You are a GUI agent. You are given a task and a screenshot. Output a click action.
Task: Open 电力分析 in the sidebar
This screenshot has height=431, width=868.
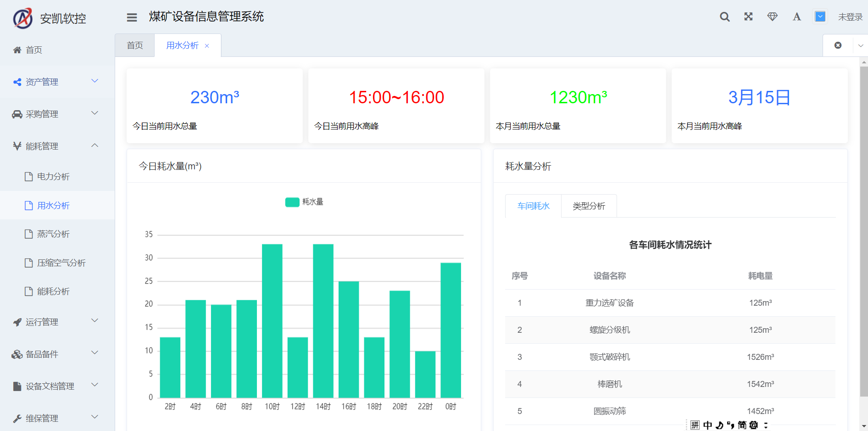pos(57,176)
